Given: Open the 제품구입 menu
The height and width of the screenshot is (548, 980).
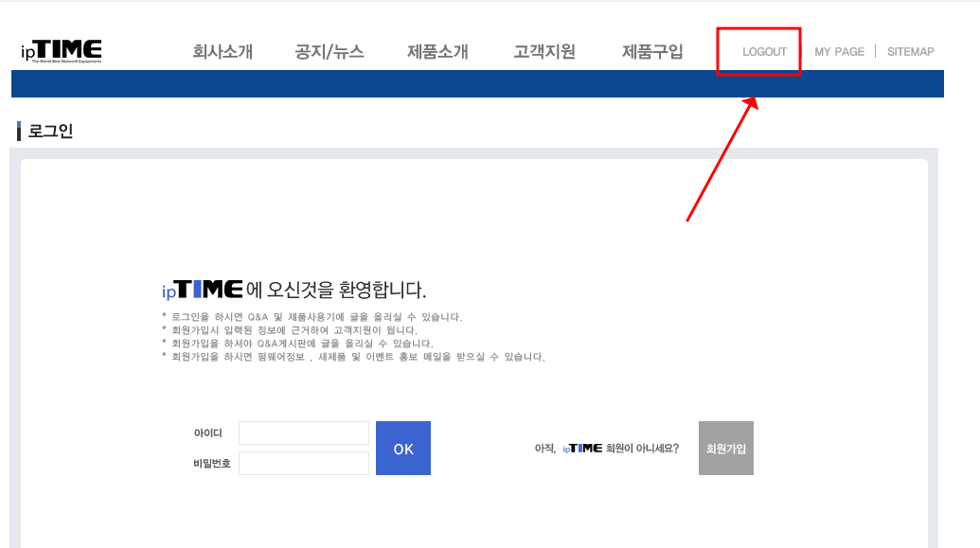Looking at the screenshot, I should coord(652,52).
